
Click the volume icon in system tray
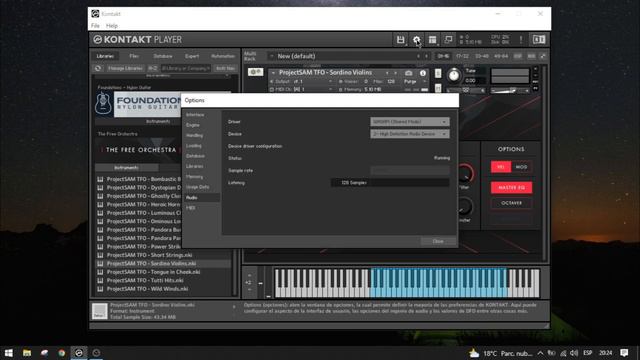[574, 353]
